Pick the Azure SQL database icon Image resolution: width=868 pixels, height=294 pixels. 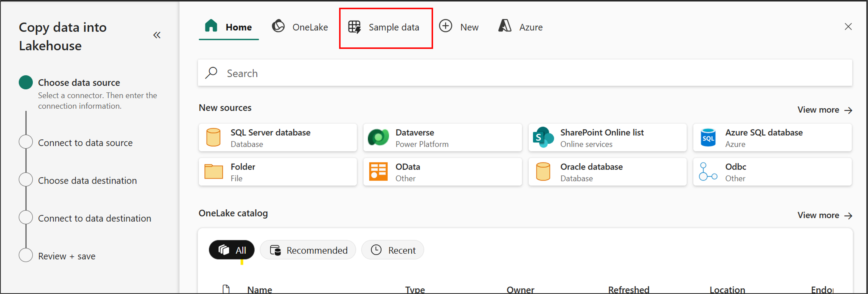point(708,137)
